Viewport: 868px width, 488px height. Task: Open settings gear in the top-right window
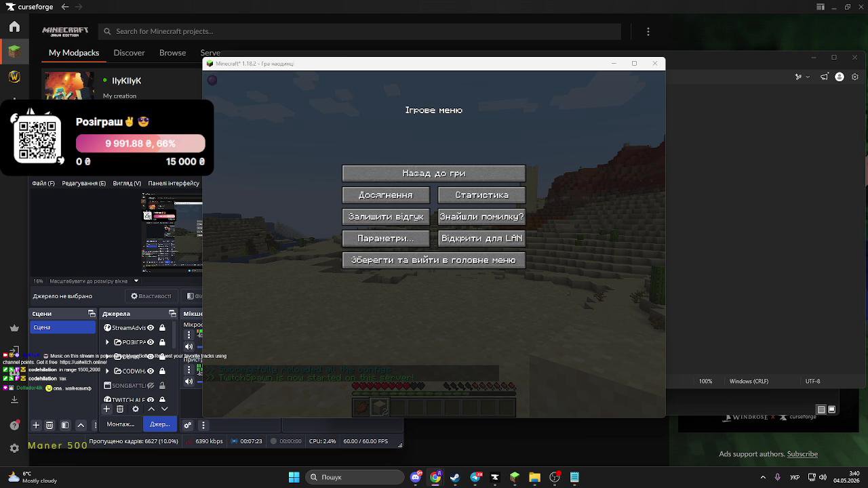(856, 77)
